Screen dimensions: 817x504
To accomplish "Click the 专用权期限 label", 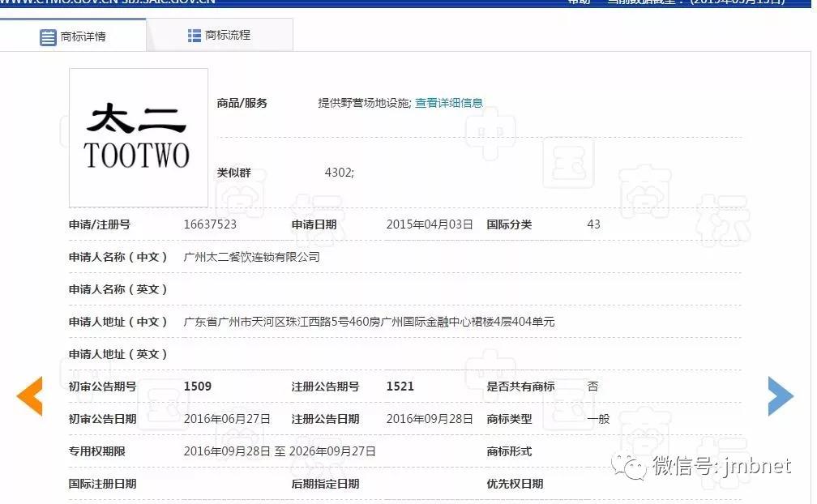I will pos(97,451).
